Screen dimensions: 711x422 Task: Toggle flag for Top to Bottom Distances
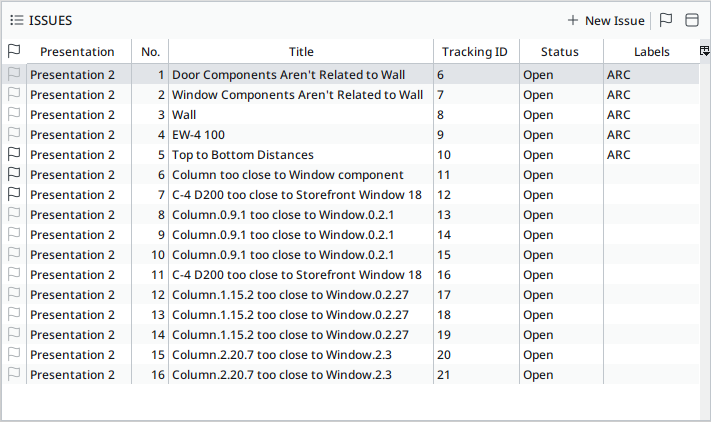click(x=14, y=155)
